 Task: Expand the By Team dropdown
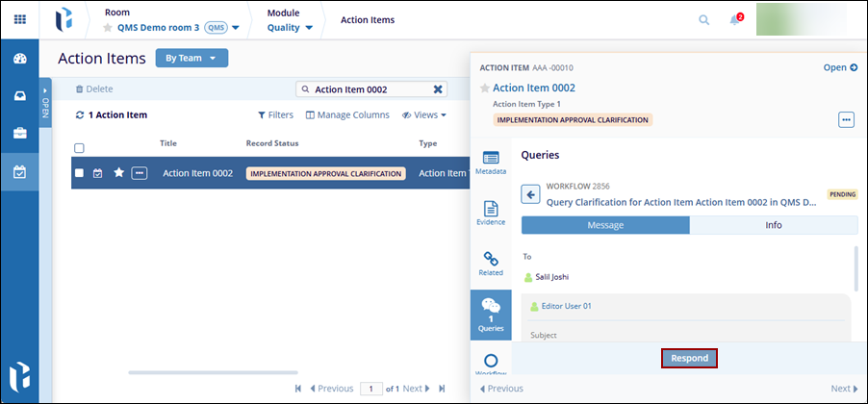pos(191,59)
